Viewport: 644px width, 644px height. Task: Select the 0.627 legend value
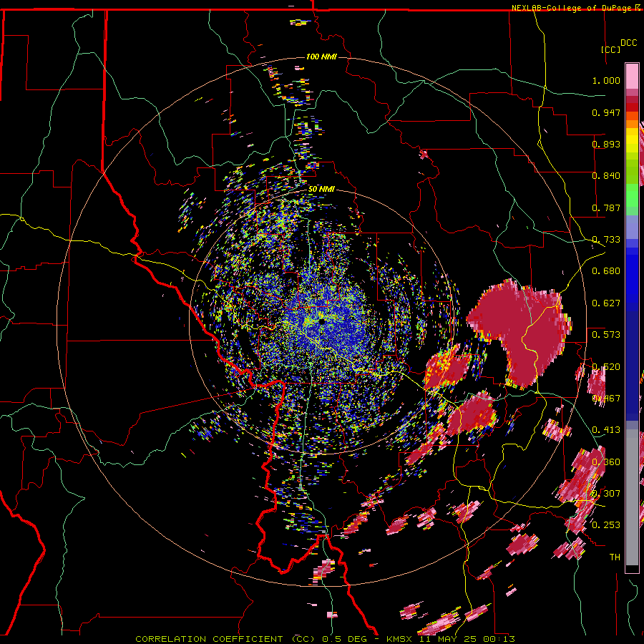pyautogui.click(x=606, y=303)
